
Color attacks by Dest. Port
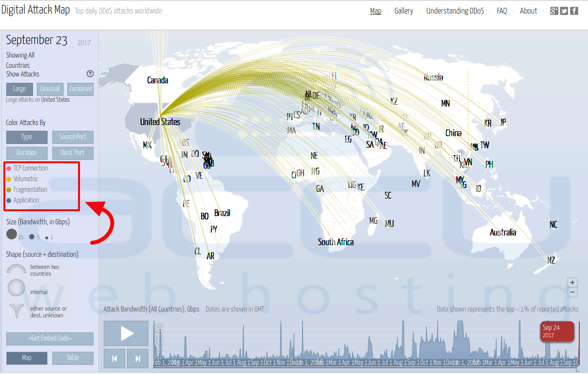coord(73,153)
